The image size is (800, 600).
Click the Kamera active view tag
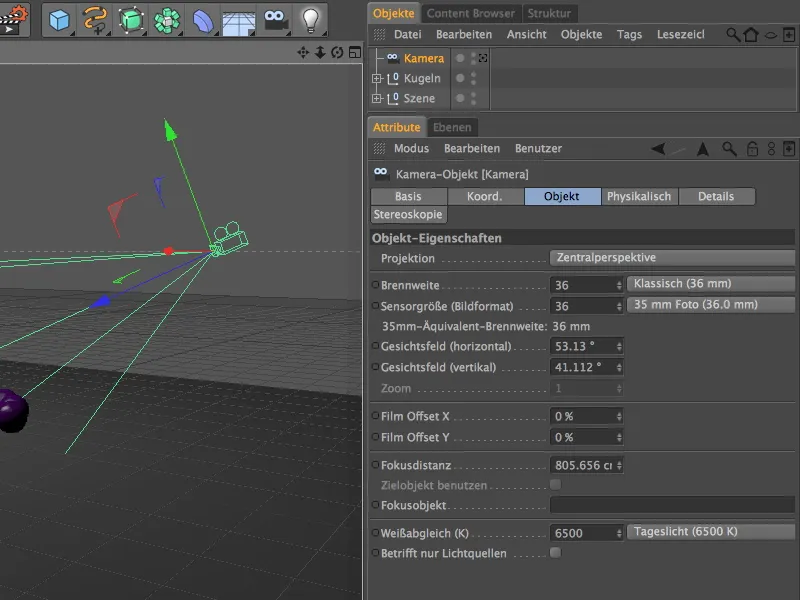pos(483,58)
